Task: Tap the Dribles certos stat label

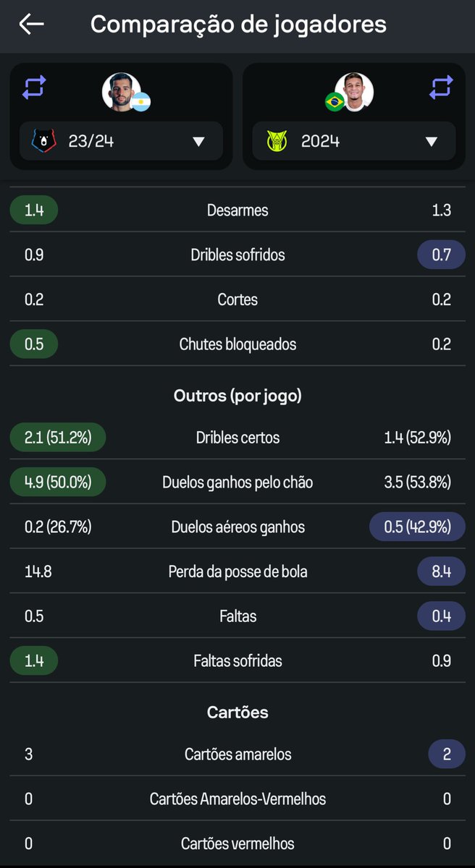Action: (237, 438)
